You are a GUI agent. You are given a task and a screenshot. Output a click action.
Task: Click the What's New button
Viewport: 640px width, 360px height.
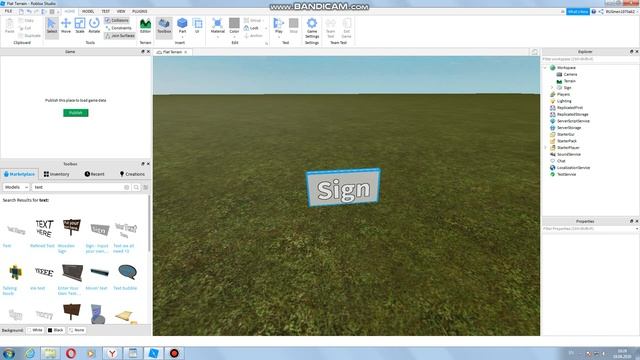pos(578,11)
